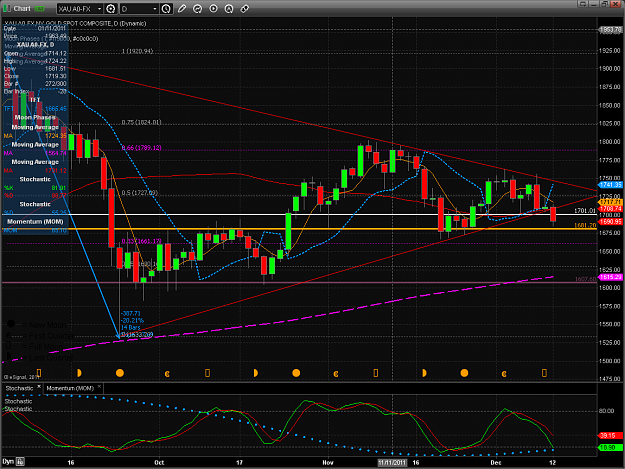Click the 11/11/2011 date cursor label
Image resolution: width=625 pixels, height=469 pixels.
(392, 463)
